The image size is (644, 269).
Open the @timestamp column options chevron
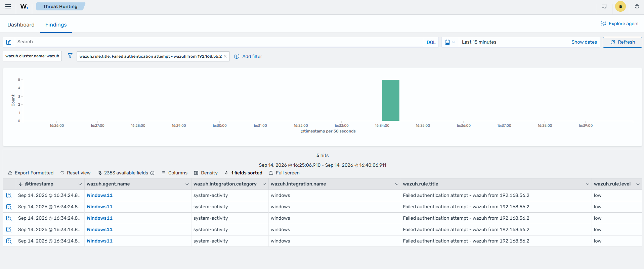click(x=80, y=184)
